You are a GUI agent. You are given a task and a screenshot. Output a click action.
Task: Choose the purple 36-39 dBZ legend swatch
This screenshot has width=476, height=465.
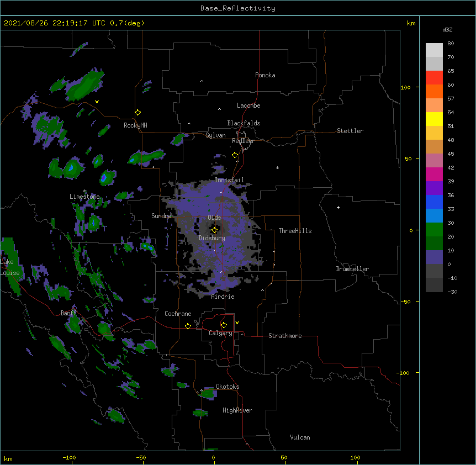[434, 188]
